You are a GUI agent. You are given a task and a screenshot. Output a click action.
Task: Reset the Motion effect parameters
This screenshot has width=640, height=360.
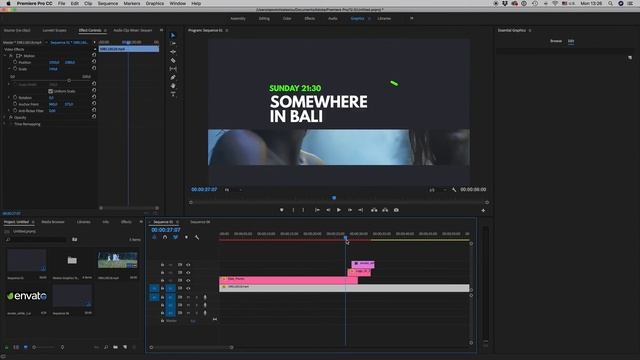point(94,56)
